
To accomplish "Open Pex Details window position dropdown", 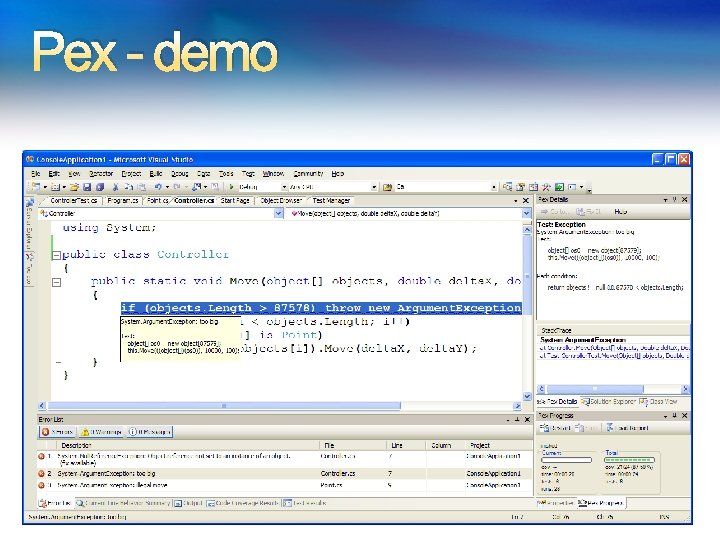I will (665, 200).
